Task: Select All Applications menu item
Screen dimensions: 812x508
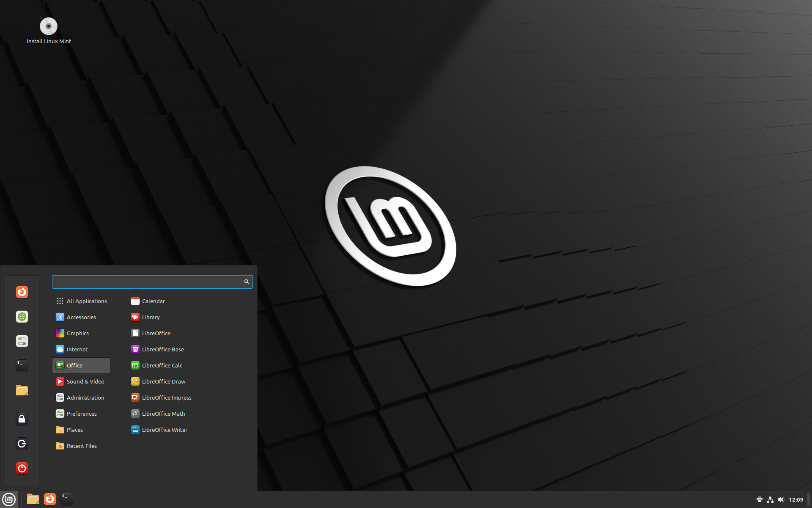Action: pos(87,300)
